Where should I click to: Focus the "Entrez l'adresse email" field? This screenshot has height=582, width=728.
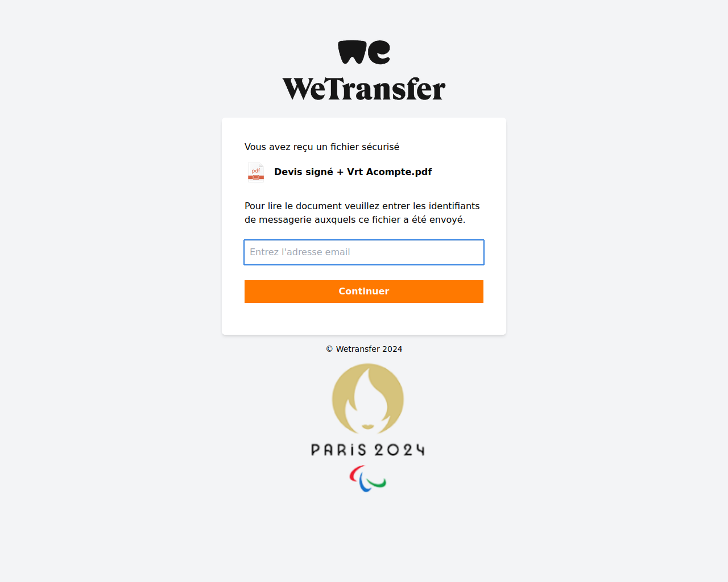tap(364, 252)
